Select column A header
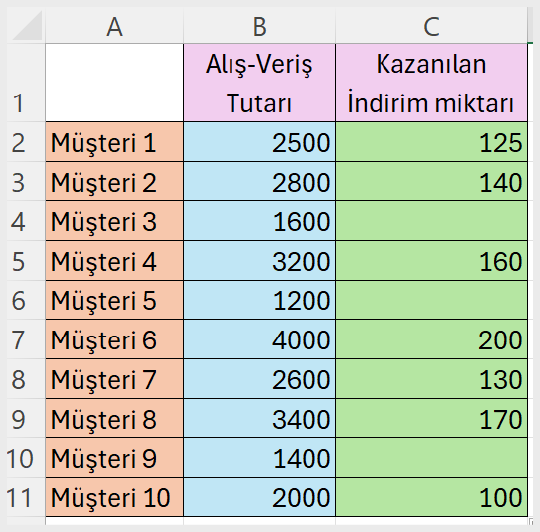The height and width of the screenshot is (532, 540). [x=114, y=26]
